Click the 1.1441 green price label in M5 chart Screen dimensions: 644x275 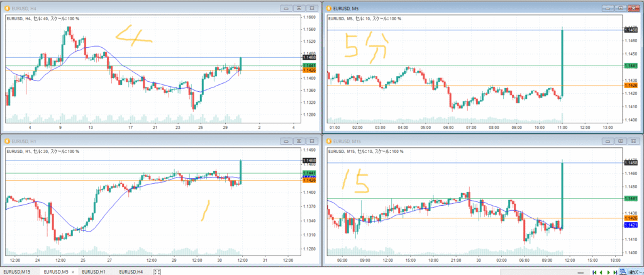pyautogui.click(x=630, y=65)
